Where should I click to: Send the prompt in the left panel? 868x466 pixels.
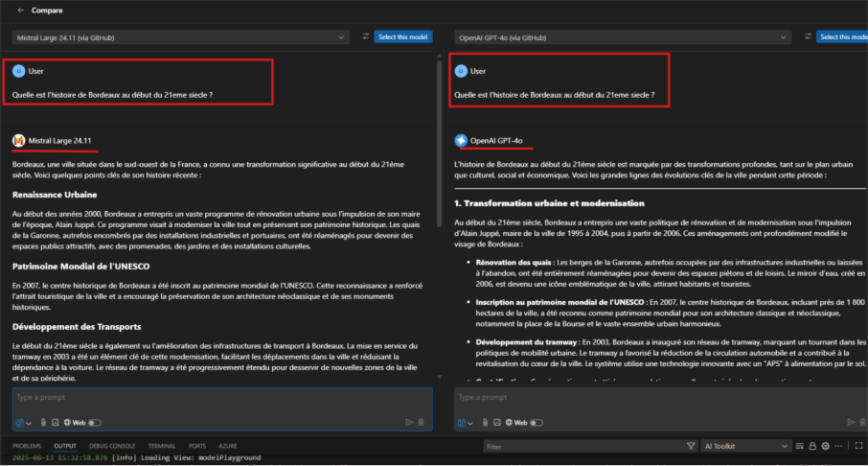[x=409, y=422]
